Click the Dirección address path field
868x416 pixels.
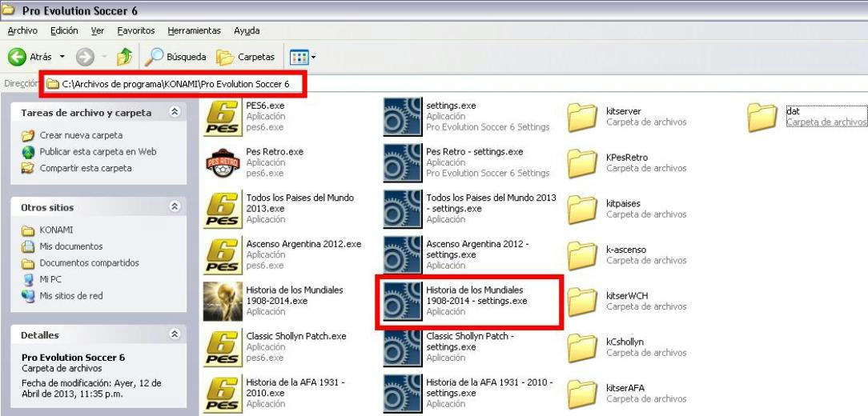coord(456,84)
